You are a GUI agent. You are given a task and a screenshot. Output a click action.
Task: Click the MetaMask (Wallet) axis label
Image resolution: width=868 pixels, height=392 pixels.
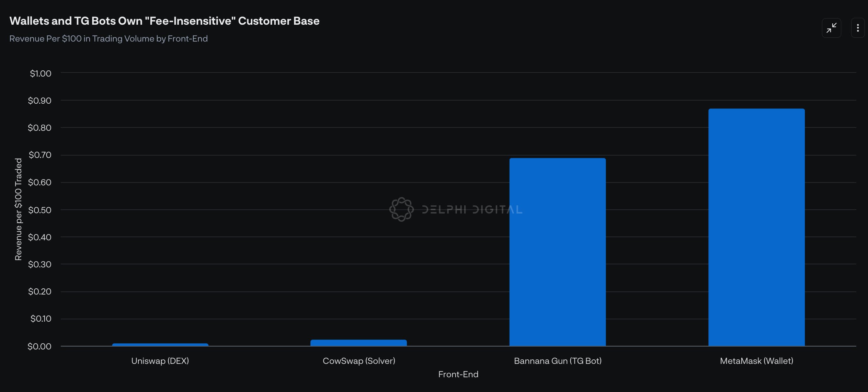coord(756,361)
